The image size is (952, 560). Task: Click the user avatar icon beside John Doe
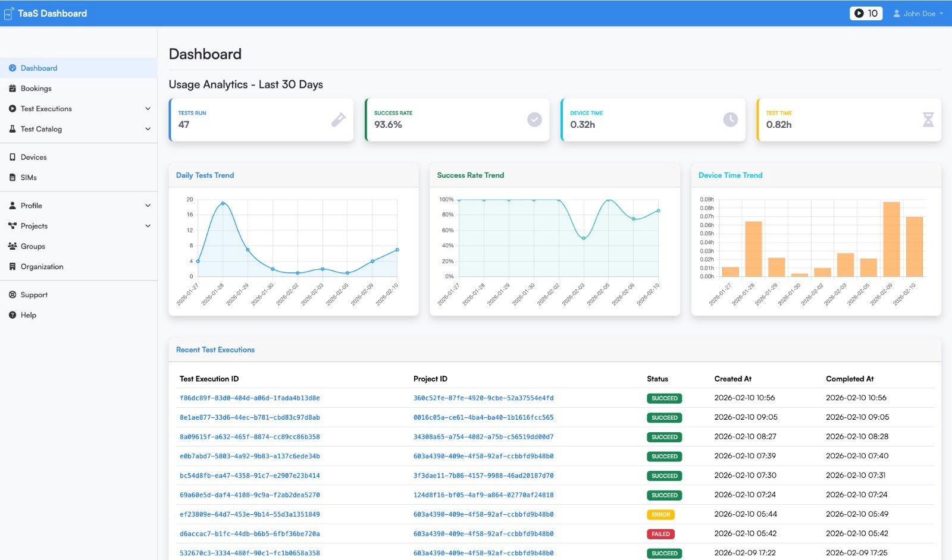(897, 14)
